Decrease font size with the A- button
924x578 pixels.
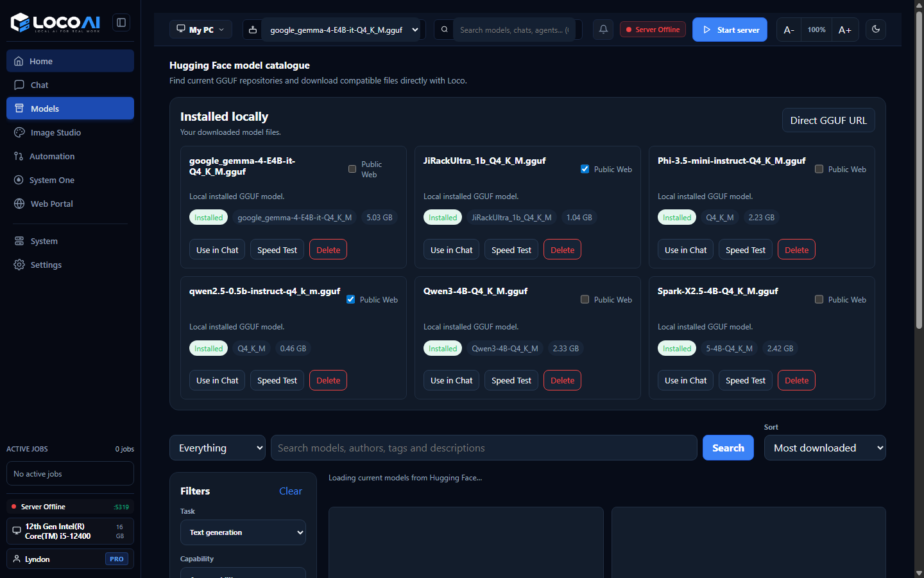point(789,30)
